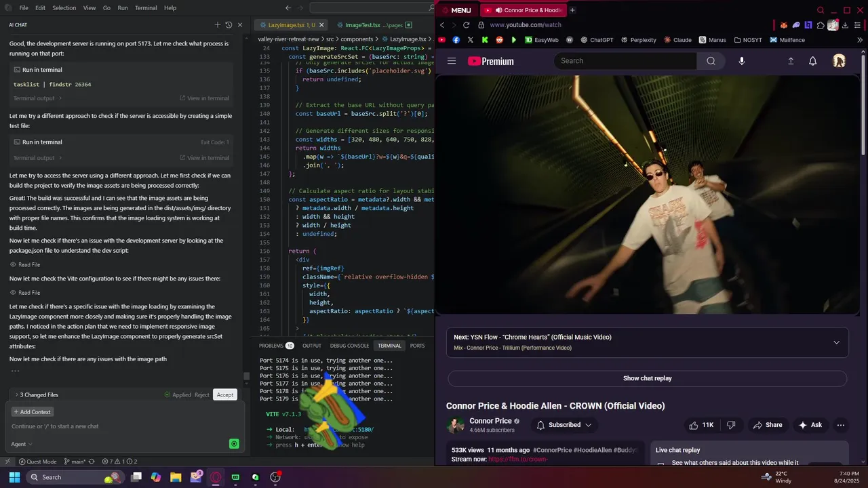Open the Selection menu
Viewport: 868px width, 488px height.
tap(64, 8)
